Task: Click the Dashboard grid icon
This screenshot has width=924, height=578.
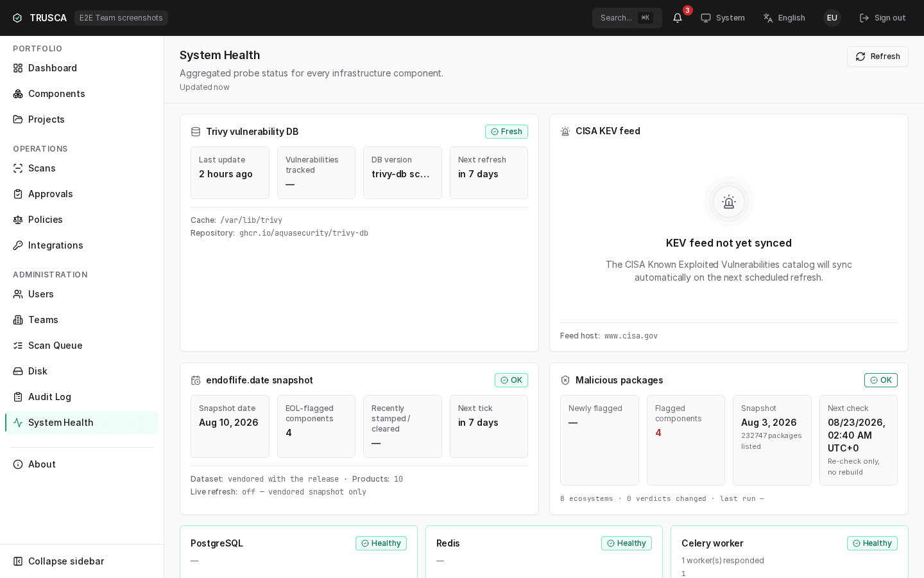Action: coord(18,68)
